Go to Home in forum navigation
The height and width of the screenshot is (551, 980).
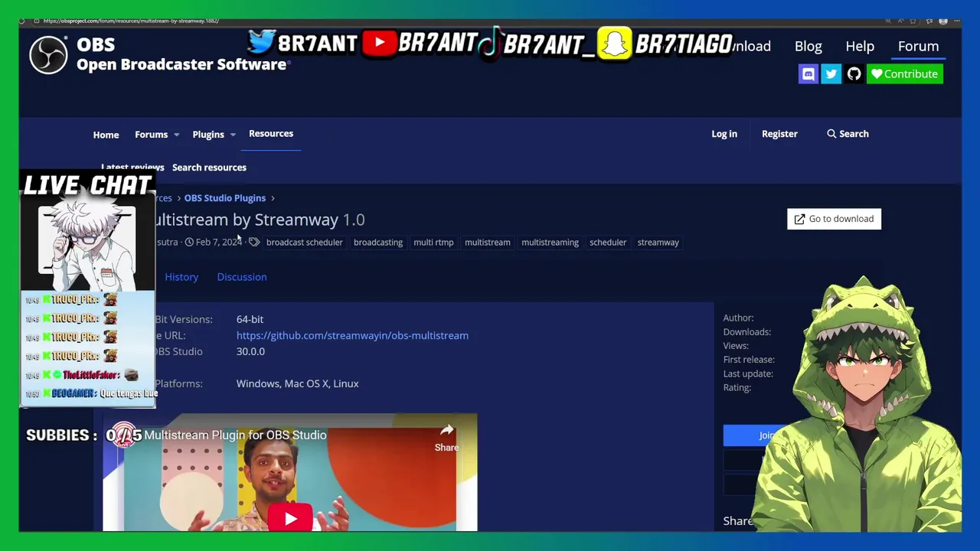[106, 135]
